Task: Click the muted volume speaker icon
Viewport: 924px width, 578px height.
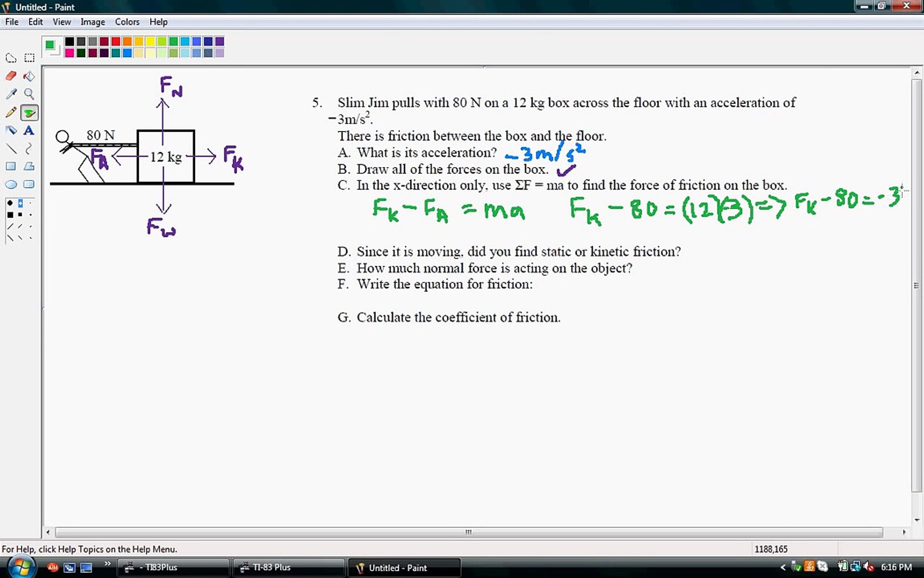Action: [868, 567]
